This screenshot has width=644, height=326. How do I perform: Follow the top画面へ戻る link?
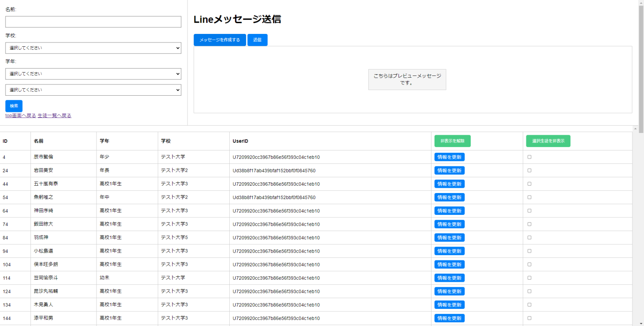(x=21, y=115)
